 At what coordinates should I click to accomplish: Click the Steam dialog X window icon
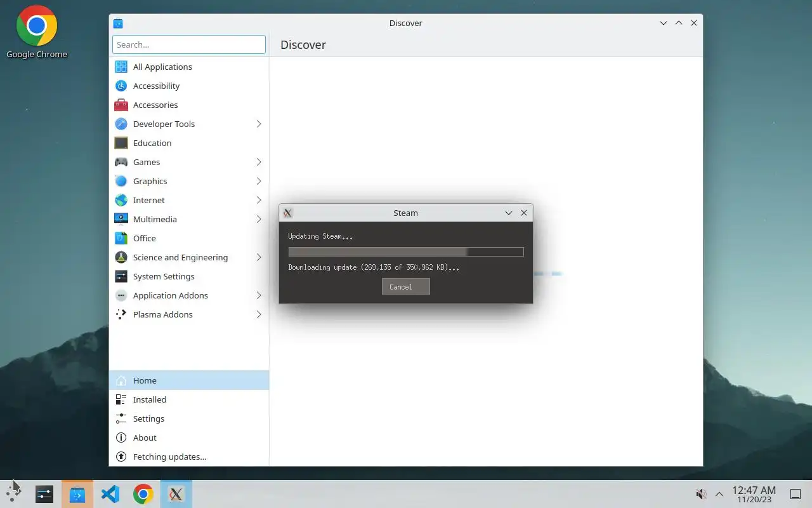point(287,213)
